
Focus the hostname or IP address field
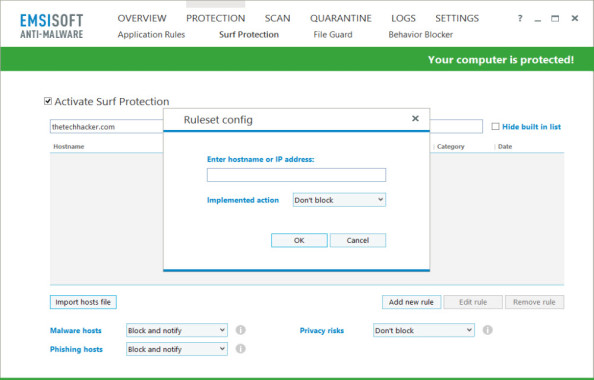(296, 175)
